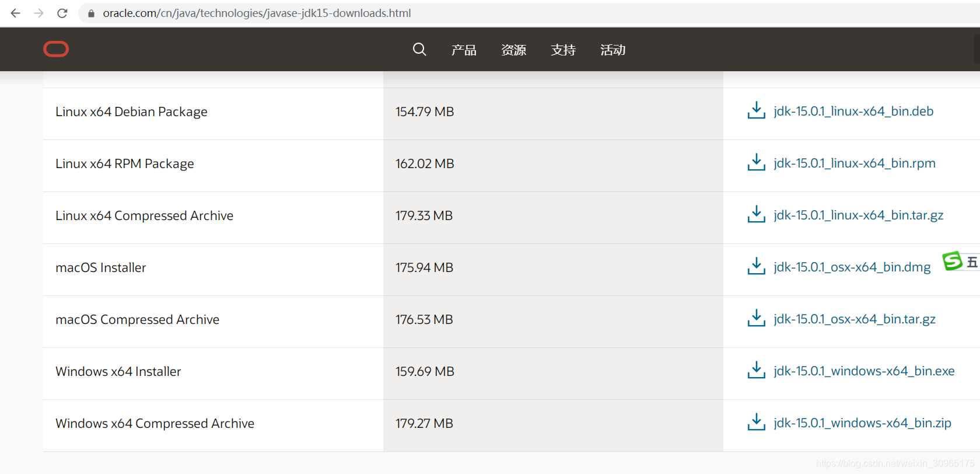The image size is (980, 474).
Task: Click the file size '175.94 MB'
Action: coord(424,267)
